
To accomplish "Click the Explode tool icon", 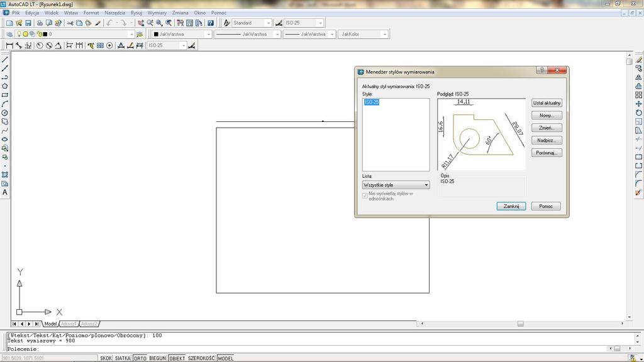I will (x=638, y=192).
